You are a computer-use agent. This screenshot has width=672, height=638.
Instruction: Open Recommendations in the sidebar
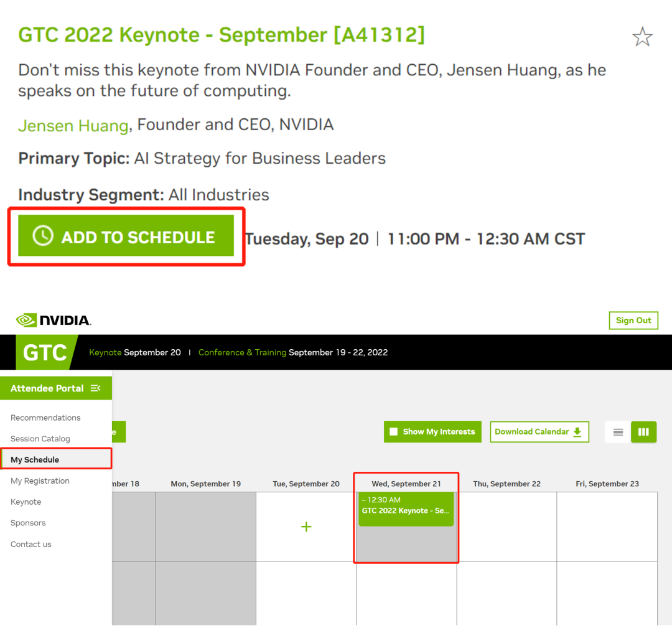tap(45, 418)
